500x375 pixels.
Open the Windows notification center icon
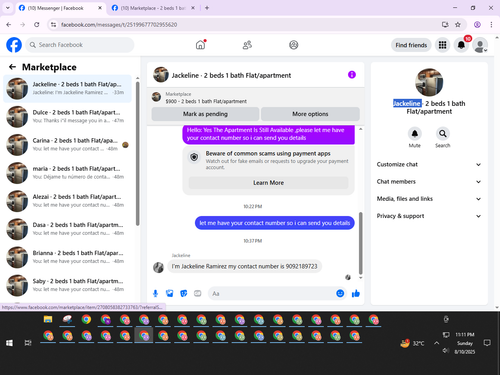point(487,343)
